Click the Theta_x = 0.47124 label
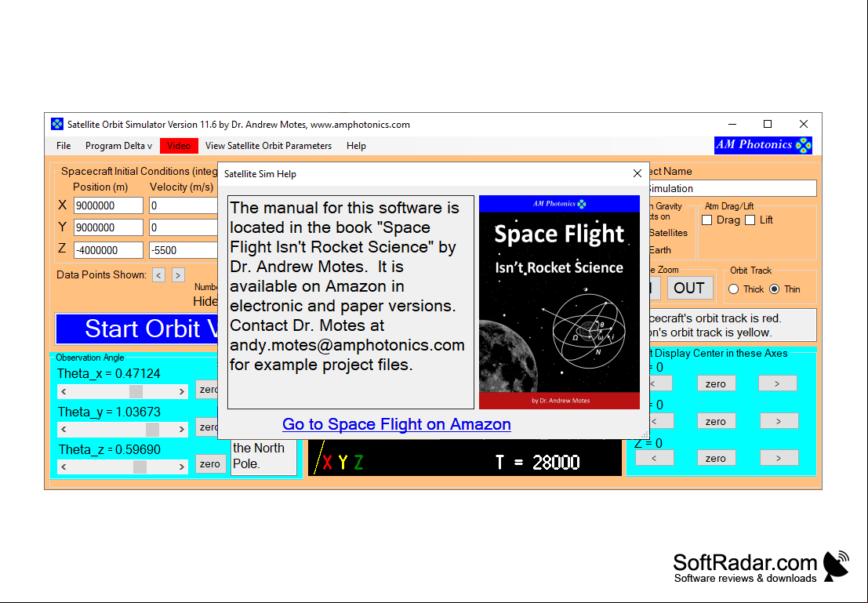 click(x=108, y=374)
